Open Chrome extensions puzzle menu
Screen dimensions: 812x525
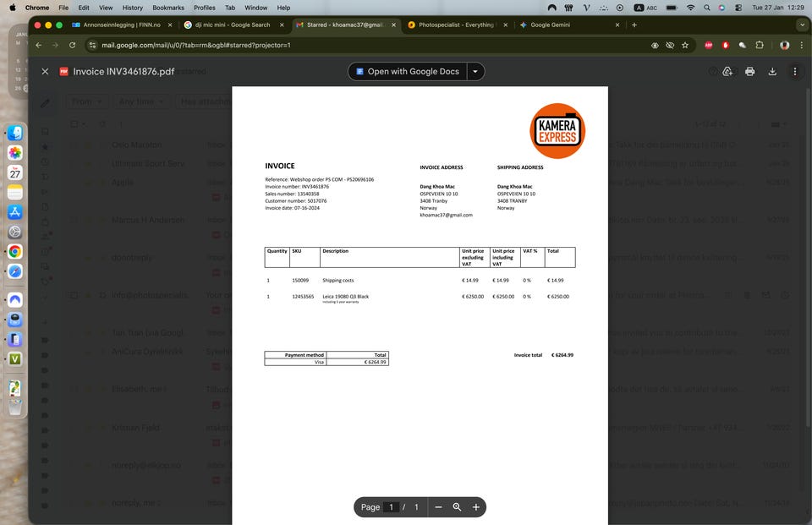click(760, 45)
